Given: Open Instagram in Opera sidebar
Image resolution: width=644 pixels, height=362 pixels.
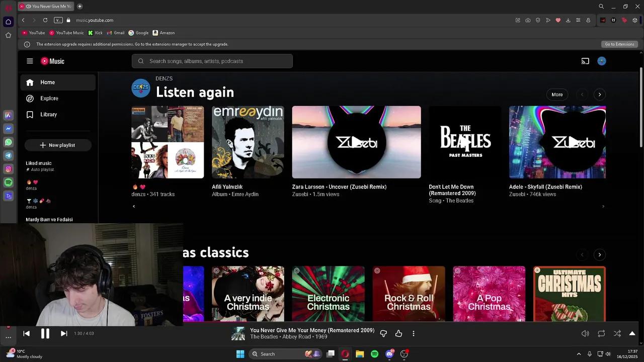Looking at the screenshot, I should point(8,169).
